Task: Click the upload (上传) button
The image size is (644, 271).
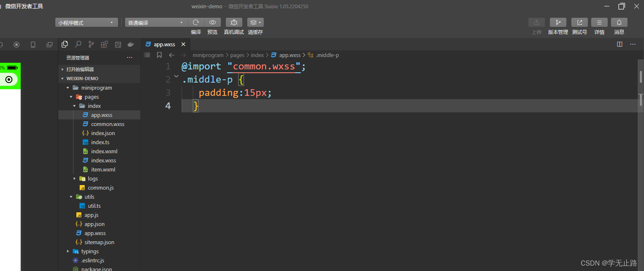Action: 537,22
